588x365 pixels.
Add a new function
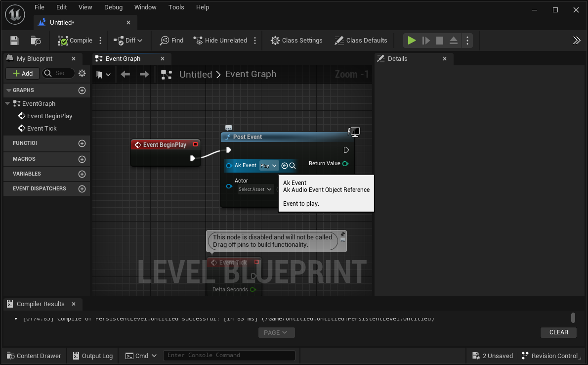click(x=82, y=143)
